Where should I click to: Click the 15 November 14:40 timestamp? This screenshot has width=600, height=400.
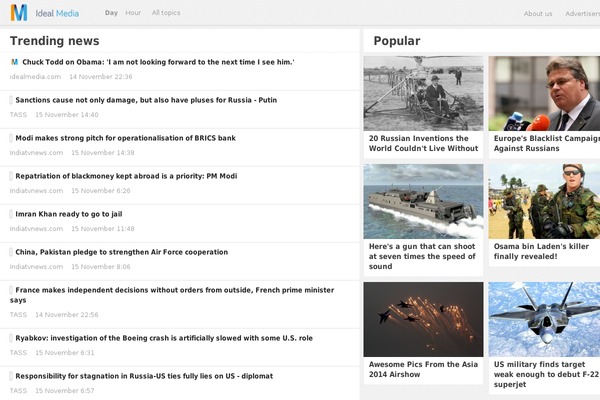pyautogui.click(x=67, y=114)
